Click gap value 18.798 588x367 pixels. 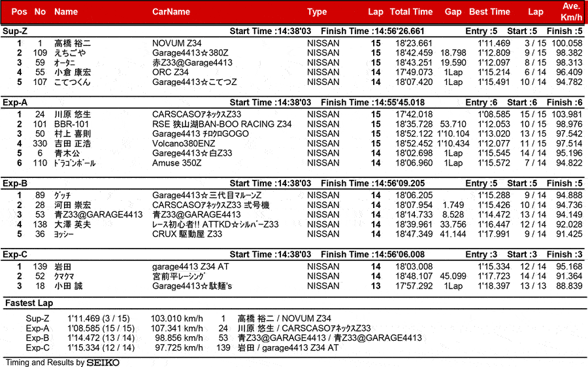[x=453, y=53]
